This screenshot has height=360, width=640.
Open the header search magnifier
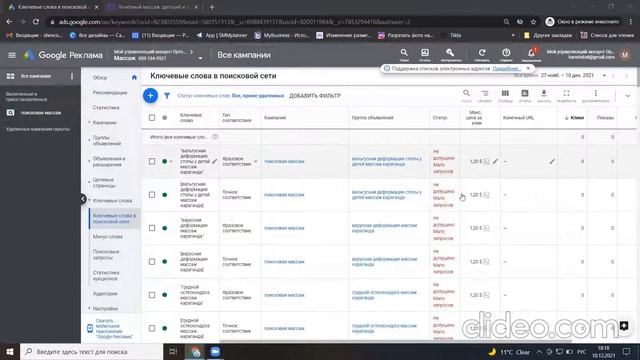tap(404, 54)
